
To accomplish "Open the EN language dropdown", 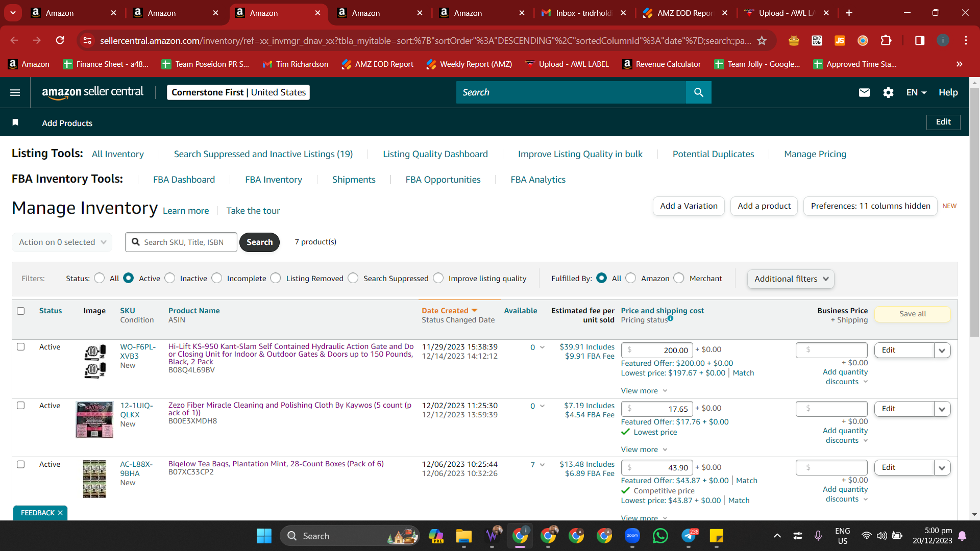I will pyautogui.click(x=916, y=92).
